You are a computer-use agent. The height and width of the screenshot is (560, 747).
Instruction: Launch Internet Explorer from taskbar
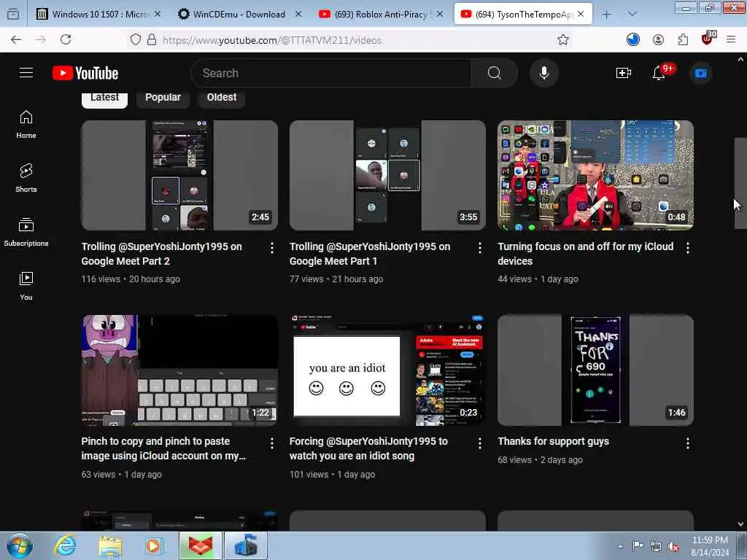tap(65, 545)
